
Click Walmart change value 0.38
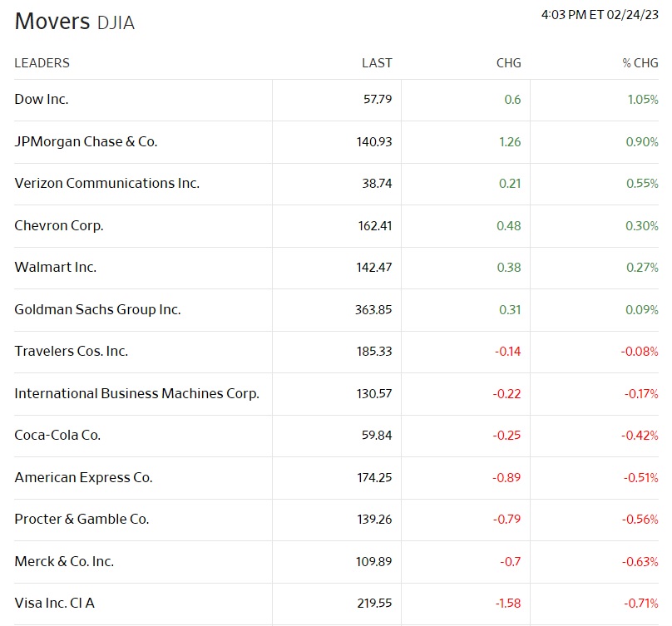click(x=509, y=268)
